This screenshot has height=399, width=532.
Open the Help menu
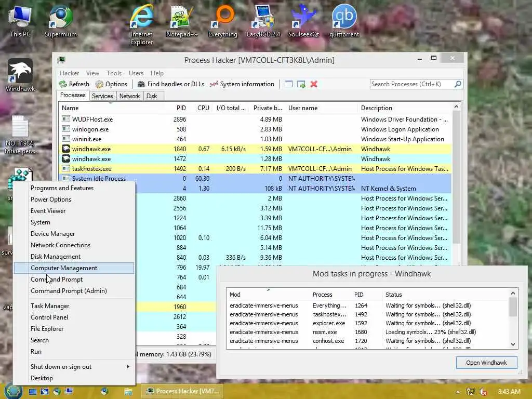[x=157, y=73]
